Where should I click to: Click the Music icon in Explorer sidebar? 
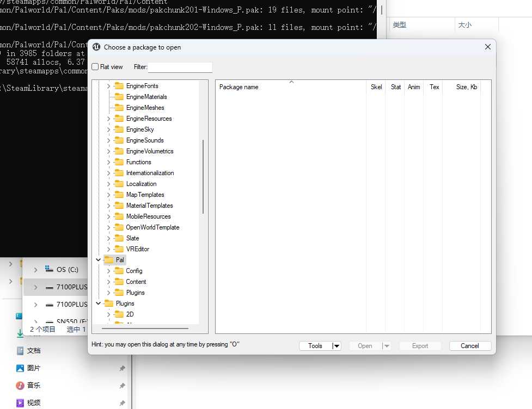(x=20, y=385)
